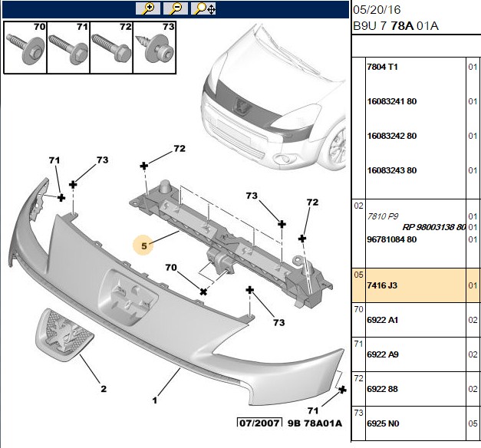This screenshot has width=481, height=448.
Task: Click part number 6925 N0
Action: (383, 423)
